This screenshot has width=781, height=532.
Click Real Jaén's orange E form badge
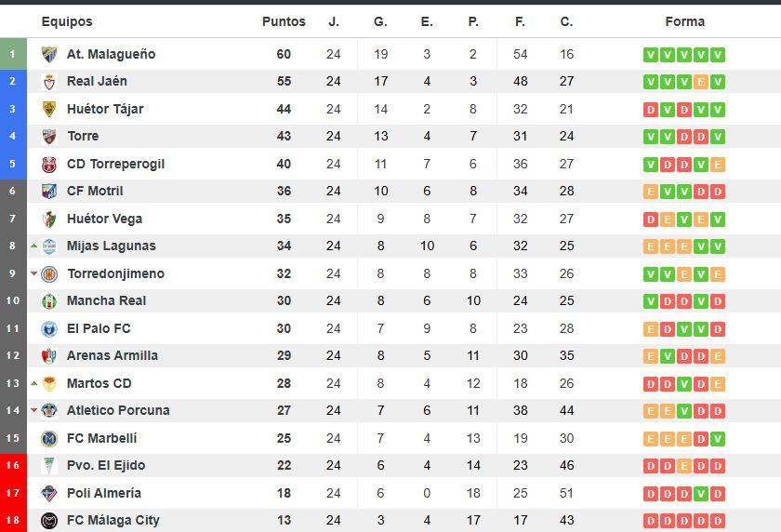tap(701, 82)
